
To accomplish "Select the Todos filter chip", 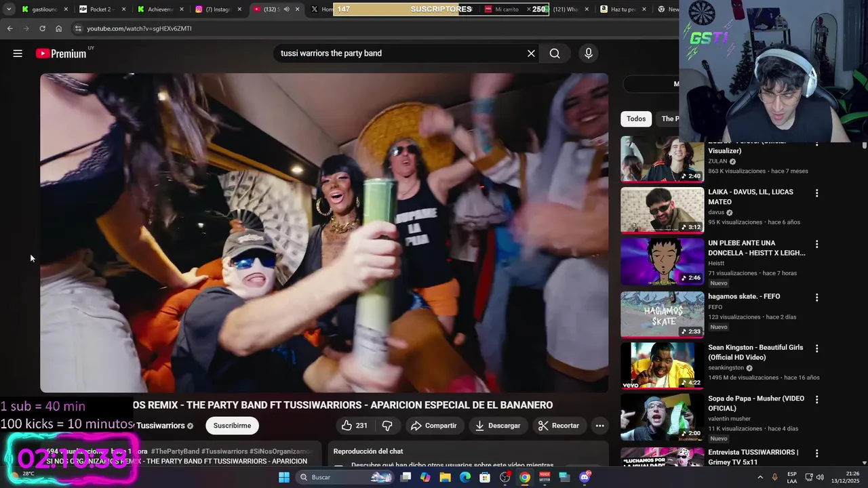I will click(x=636, y=119).
